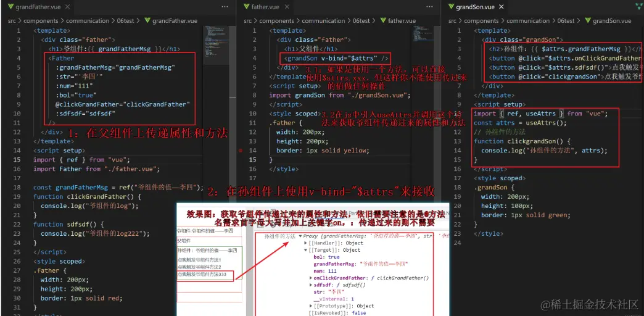644x316 pixels.
Task: Click the 点我触发爷组件方法1 button in the preview
Action: [199, 260]
